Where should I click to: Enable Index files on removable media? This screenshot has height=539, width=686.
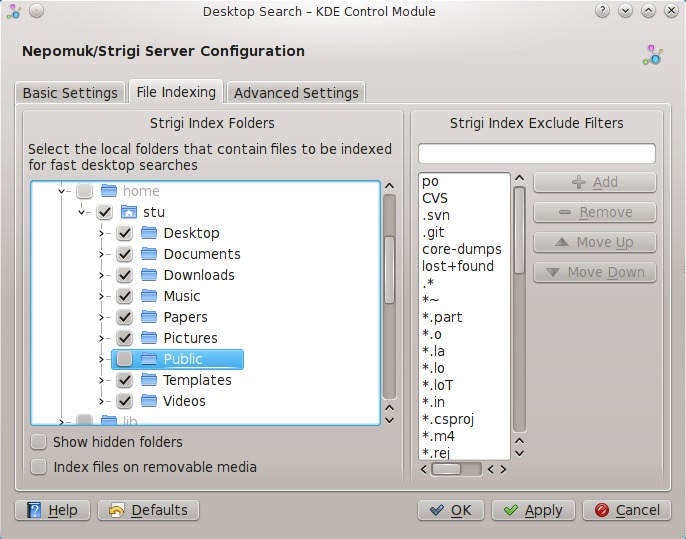point(39,467)
